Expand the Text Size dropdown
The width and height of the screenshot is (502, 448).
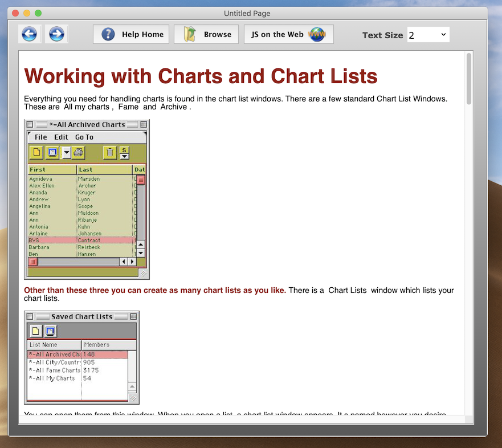tap(428, 35)
